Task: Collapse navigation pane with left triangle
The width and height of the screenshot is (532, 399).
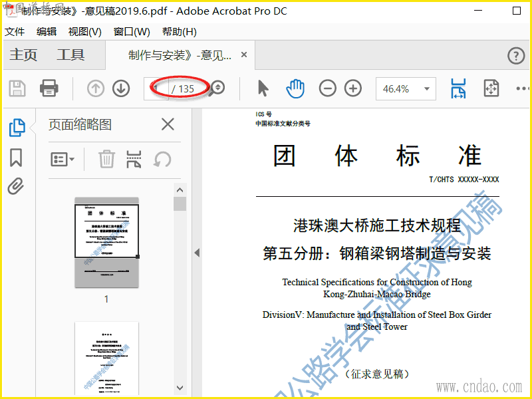Action: click(x=197, y=253)
